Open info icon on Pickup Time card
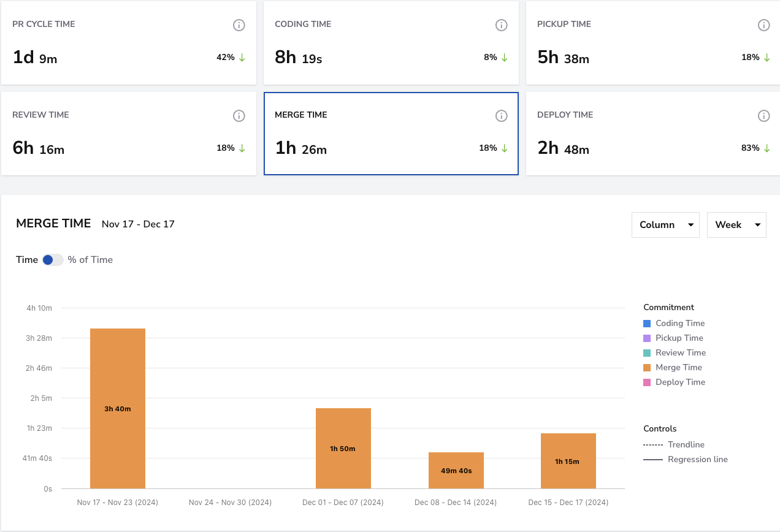The image size is (780, 532). tap(764, 25)
